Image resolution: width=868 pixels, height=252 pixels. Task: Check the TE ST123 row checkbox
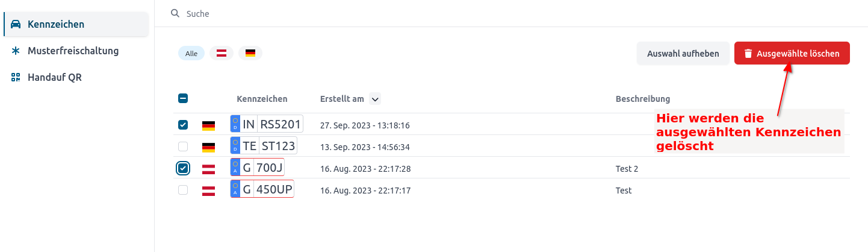(x=184, y=146)
